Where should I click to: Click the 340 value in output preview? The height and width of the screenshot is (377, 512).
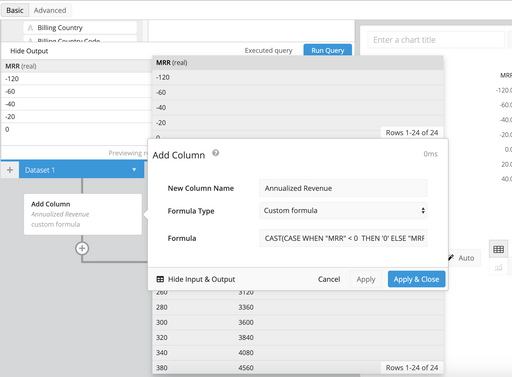[x=162, y=352]
